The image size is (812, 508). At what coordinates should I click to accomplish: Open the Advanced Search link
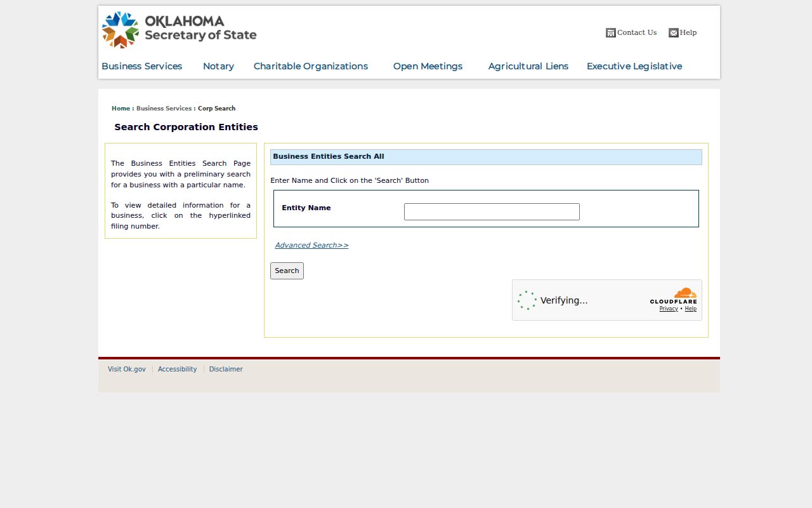(x=311, y=245)
